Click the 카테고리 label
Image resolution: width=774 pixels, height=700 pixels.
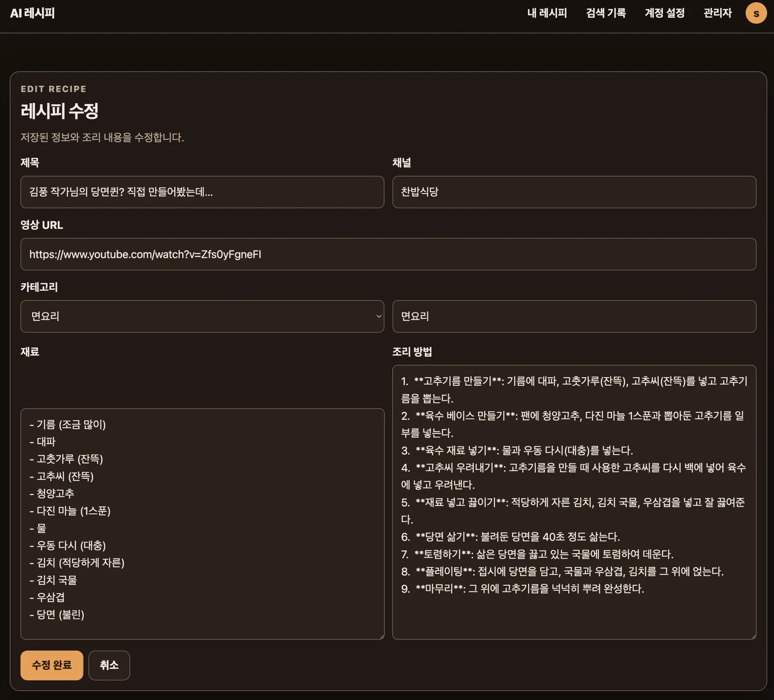coord(39,287)
